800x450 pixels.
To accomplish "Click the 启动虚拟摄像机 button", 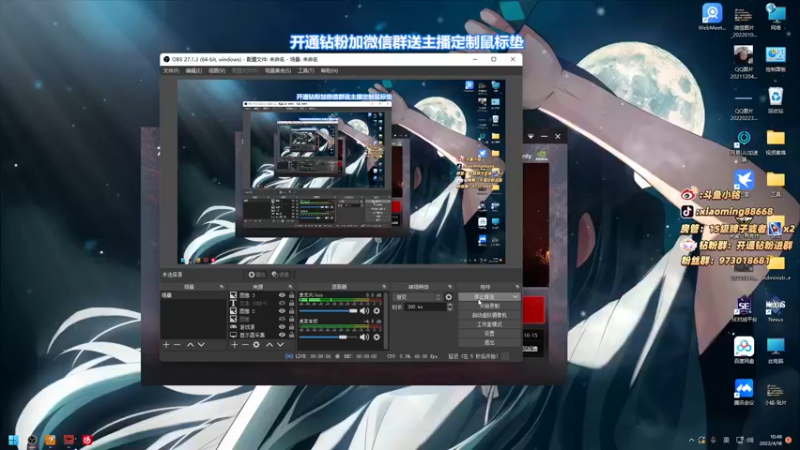I will 489,315.
